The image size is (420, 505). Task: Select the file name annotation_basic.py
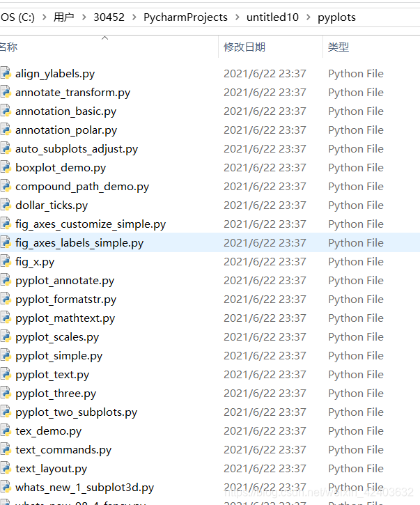(x=65, y=111)
